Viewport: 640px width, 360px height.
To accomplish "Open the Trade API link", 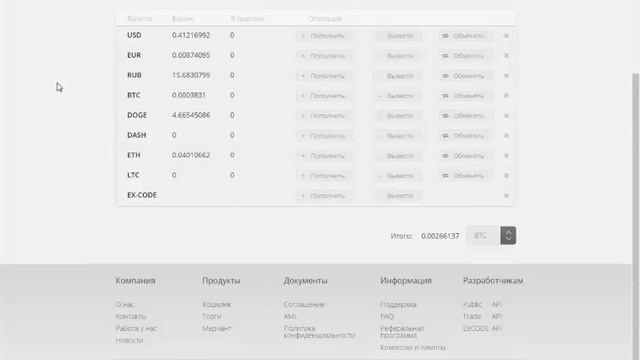I will (482, 316).
